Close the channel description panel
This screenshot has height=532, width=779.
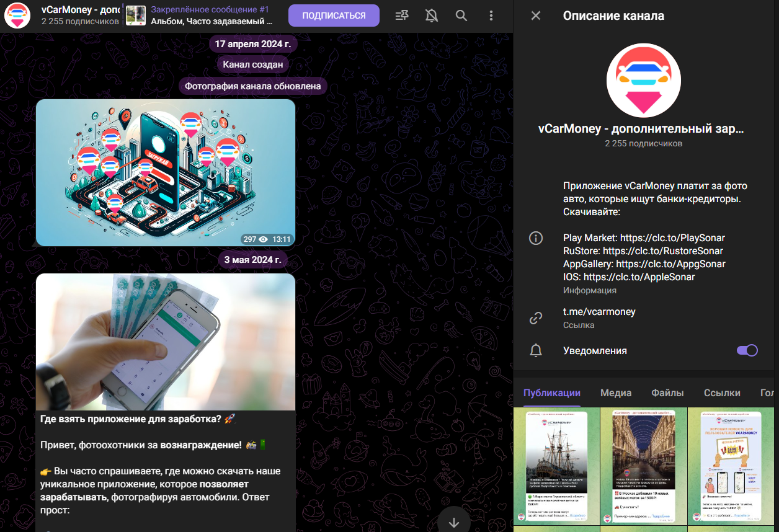536,16
